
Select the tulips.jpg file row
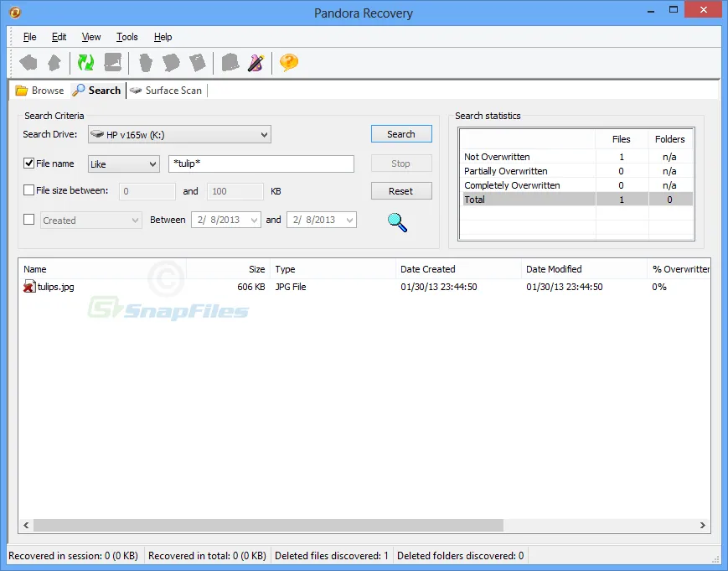point(364,287)
